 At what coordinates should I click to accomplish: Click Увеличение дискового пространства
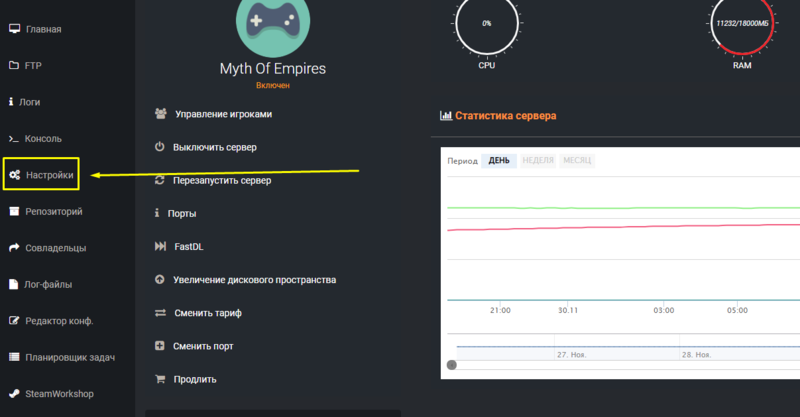click(x=254, y=280)
